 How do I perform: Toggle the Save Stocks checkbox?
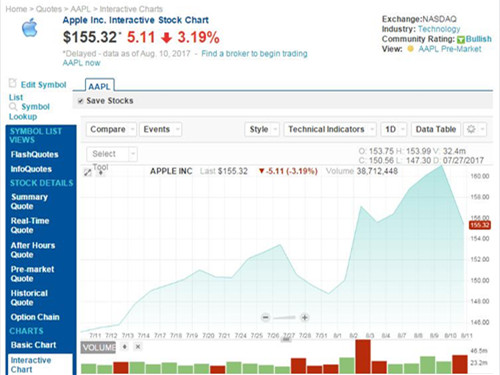[x=80, y=101]
